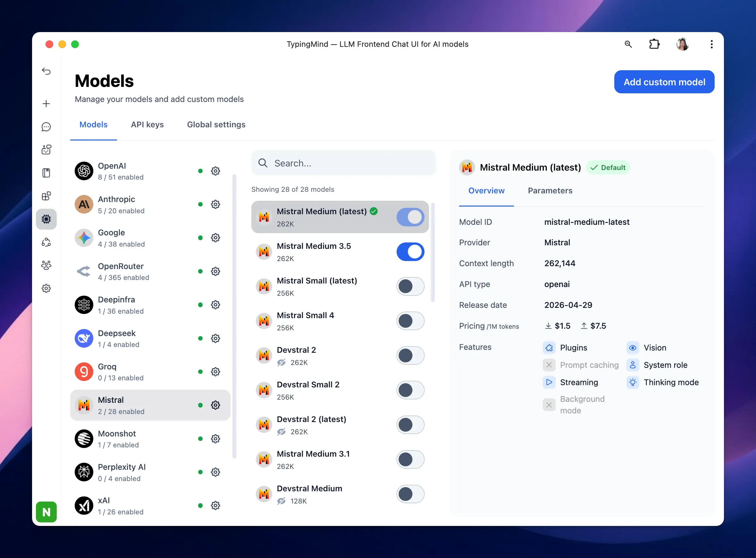
Task: Turn off the Mistral Medium 3.5 toggle
Action: pyautogui.click(x=410, y=252)
